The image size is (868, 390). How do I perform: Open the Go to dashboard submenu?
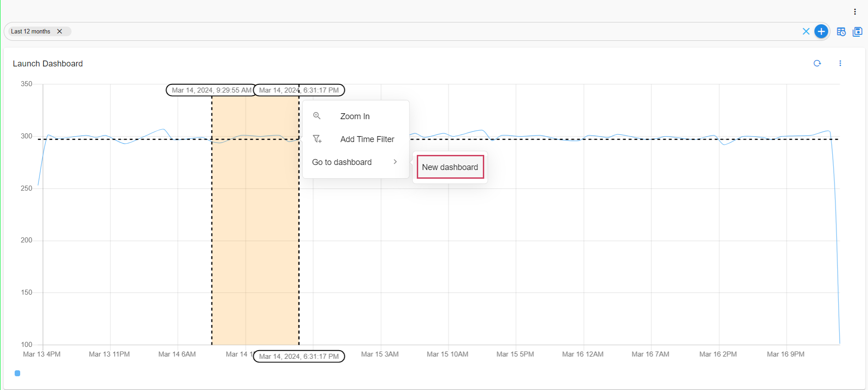pyautogui.click(x=342, y=162)
